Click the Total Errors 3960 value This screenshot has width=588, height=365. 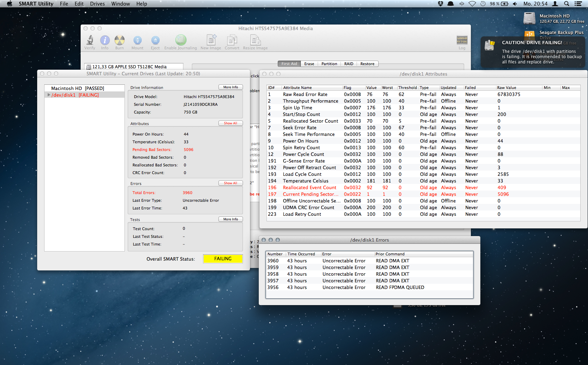pyautogui.click(x=188, y=193)
